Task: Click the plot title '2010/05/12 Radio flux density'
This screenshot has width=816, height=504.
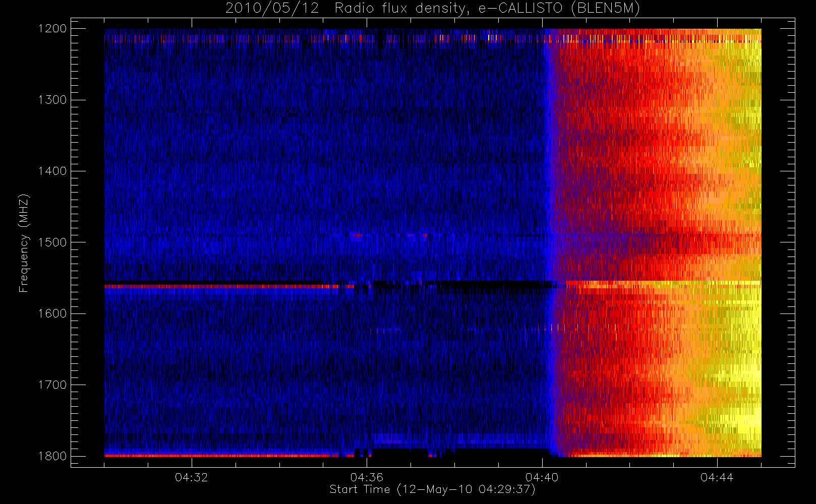Action: [433, 9]
